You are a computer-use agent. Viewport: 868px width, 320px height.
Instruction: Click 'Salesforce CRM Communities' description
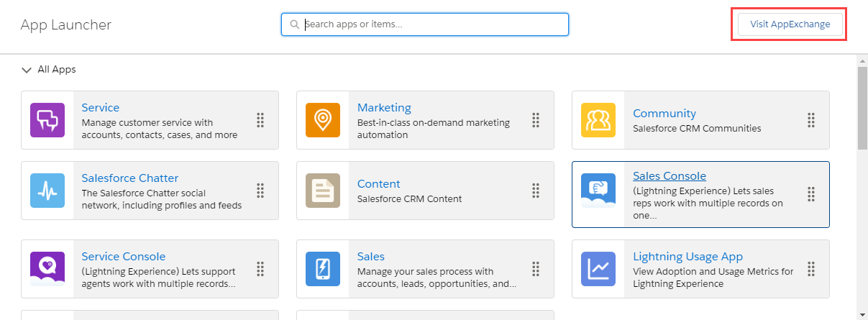tap(697, 129)
